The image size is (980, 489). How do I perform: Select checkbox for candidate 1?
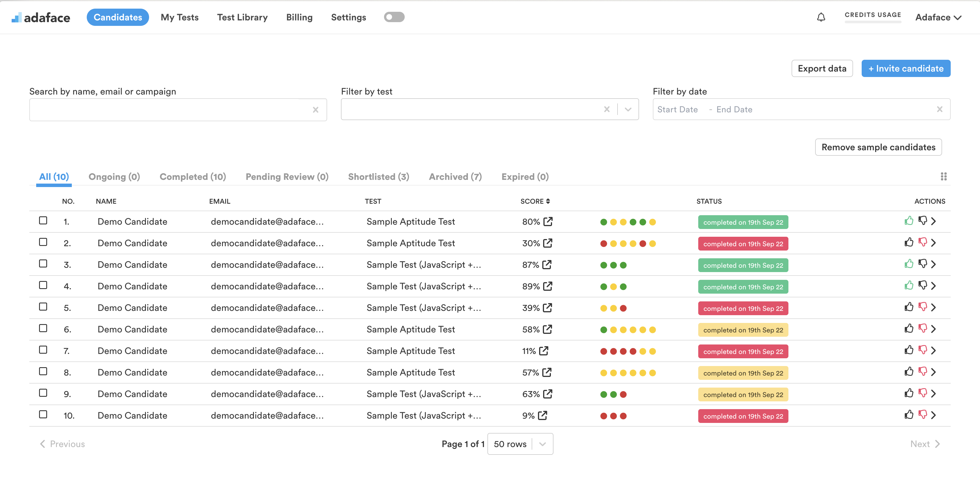(43, 221)
